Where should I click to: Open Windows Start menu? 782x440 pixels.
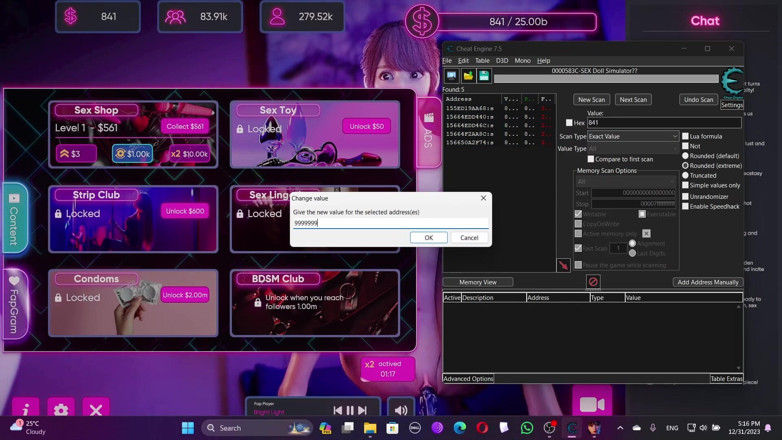click(188, 428)
